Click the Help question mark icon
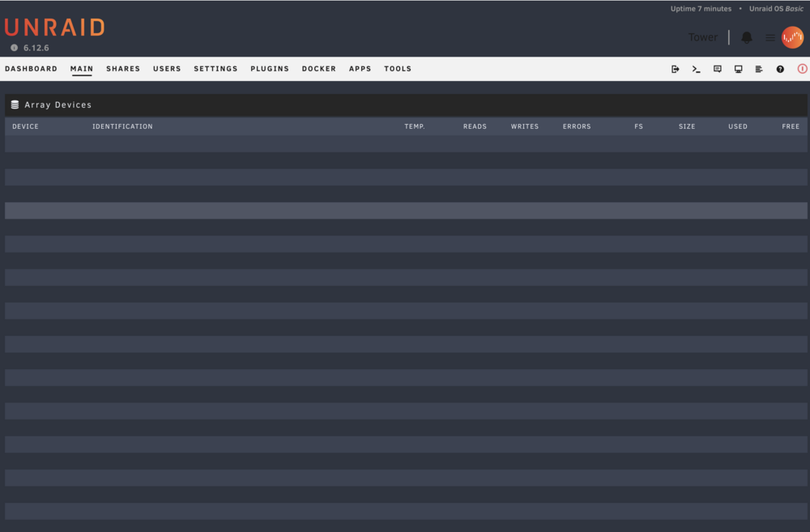Screen dimensions: 810x532 click(x=780, y=69)
